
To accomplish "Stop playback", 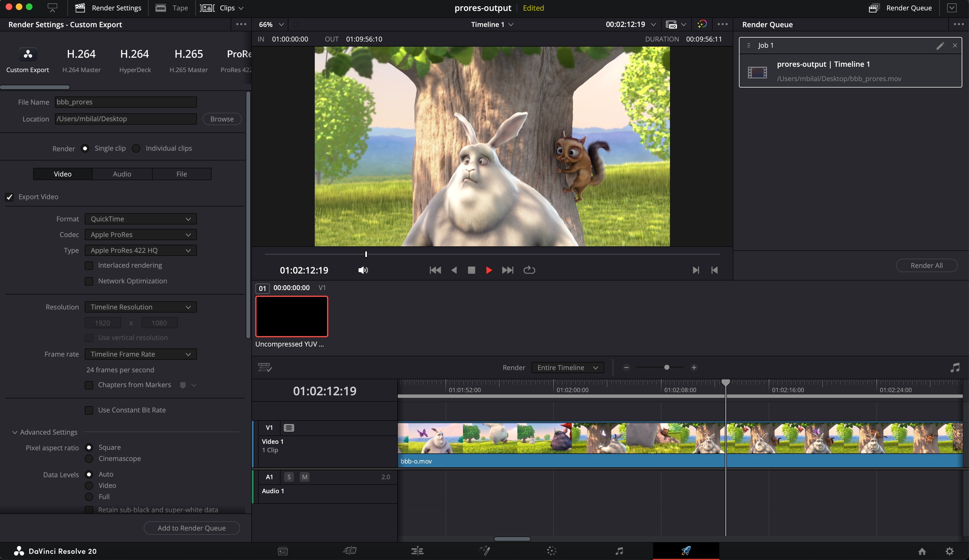I will point(471,270).
